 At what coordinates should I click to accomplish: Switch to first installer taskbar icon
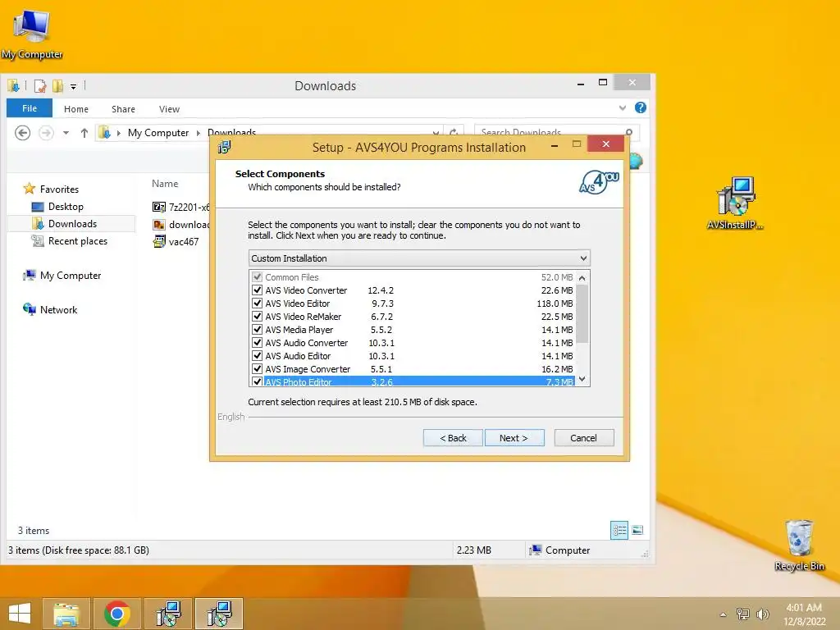[167, 614]
